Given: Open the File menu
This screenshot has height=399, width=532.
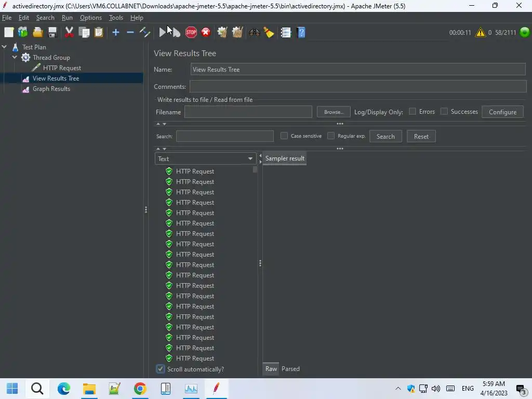Looking at the screenshot, I should click(7, 18).
